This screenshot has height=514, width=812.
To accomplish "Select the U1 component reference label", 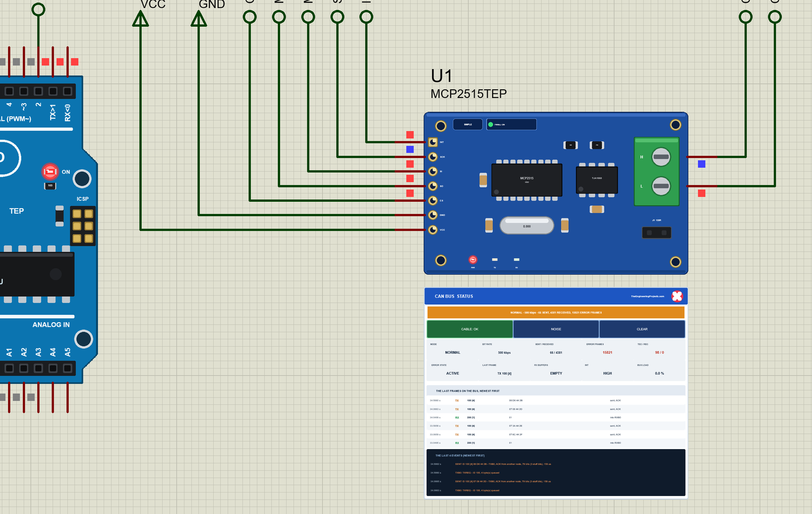I will (441, 76).
